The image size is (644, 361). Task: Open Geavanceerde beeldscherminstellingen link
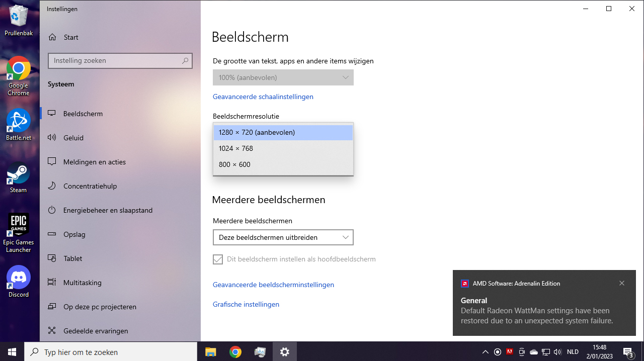[x=273, y=285]
